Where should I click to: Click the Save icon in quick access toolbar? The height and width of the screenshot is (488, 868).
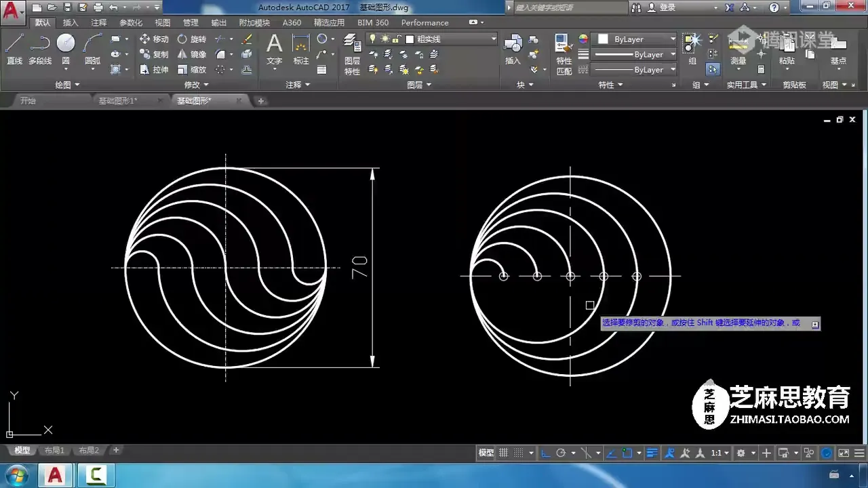67,7
